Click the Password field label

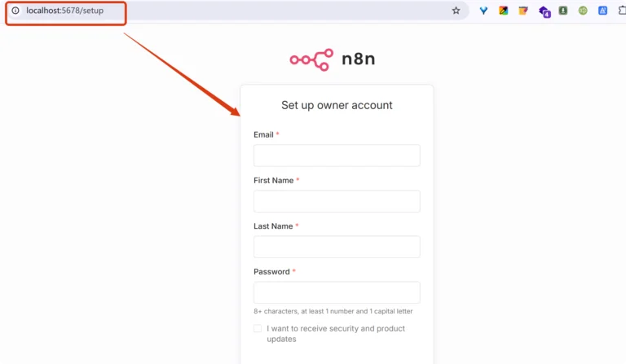coord(271,271)
